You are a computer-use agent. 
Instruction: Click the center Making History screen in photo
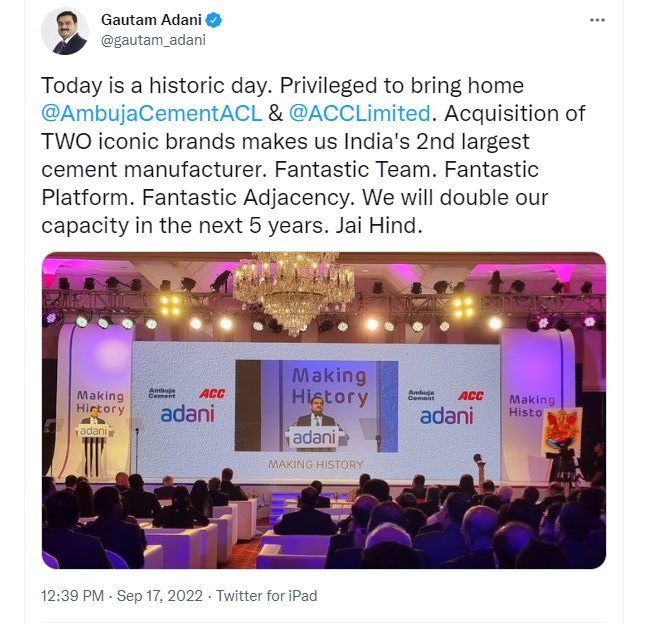[x=317, y=406]
